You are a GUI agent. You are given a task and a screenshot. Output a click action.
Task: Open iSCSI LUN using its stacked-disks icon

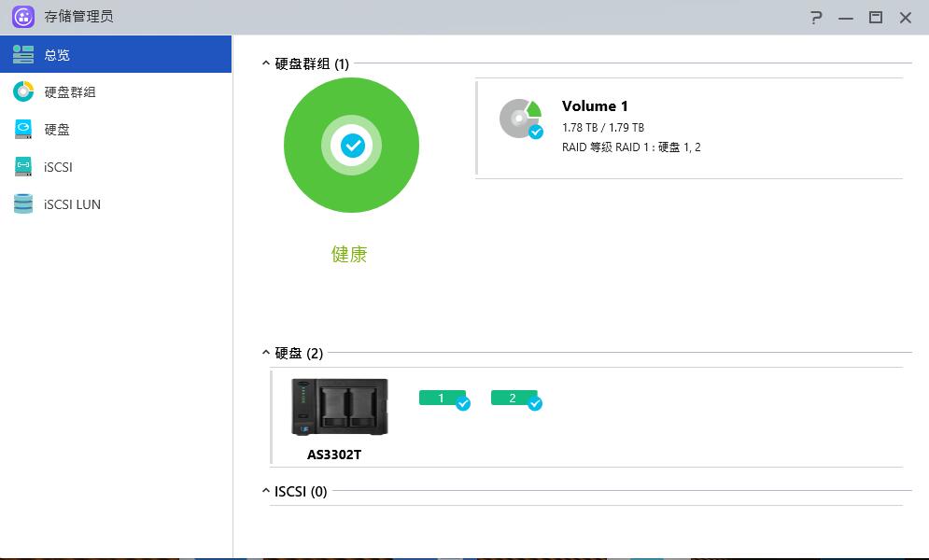21,203
